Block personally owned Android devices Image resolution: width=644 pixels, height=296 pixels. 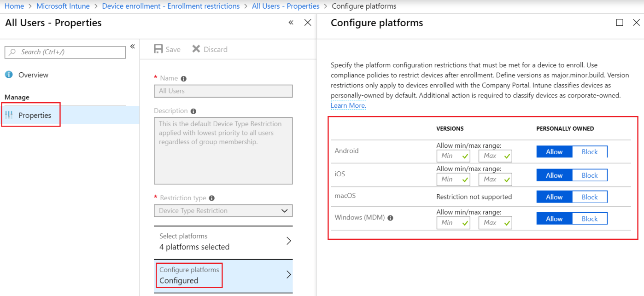[x=590, y=151]
